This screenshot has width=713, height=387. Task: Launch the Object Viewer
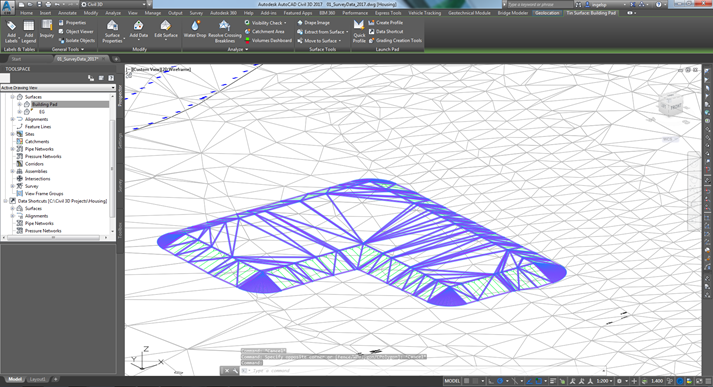click(75, 31)
